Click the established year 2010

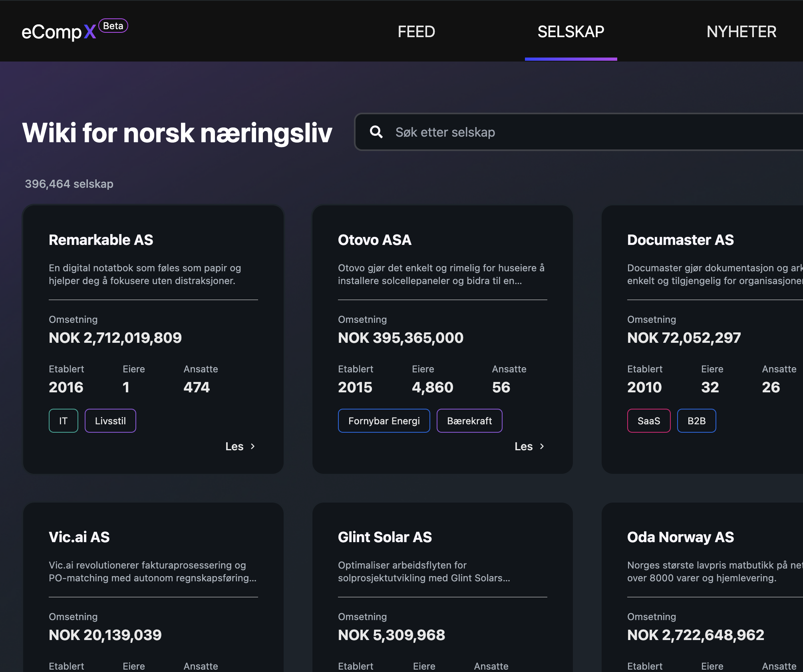[x=644, y=387]
